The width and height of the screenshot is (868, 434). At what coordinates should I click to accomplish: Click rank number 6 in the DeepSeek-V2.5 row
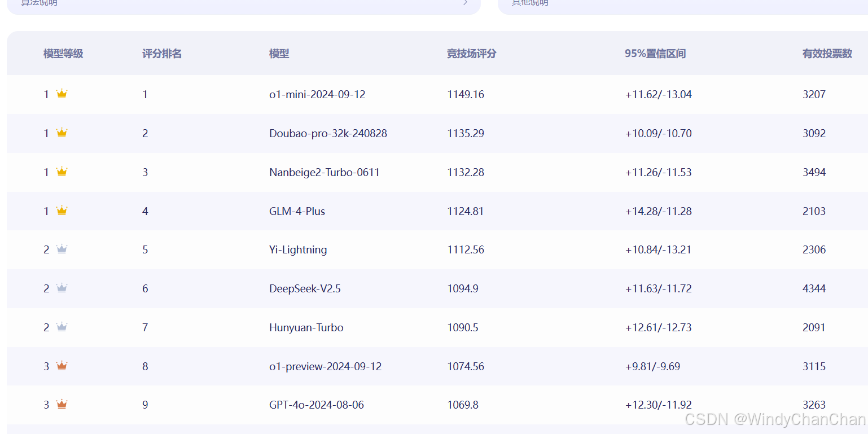[145, 288]
